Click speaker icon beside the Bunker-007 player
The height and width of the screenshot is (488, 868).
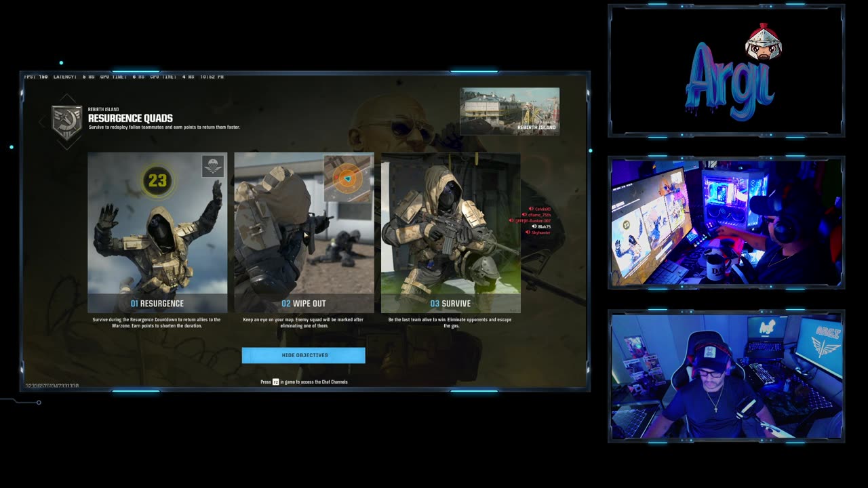click(x=511, y=221)
